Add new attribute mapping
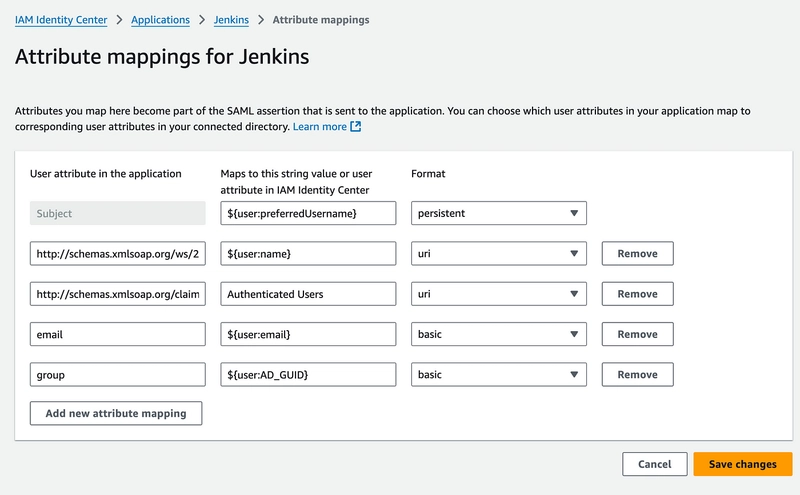This screenshot has width=800, height=495. pyautogui.click(x=116, y=413)
